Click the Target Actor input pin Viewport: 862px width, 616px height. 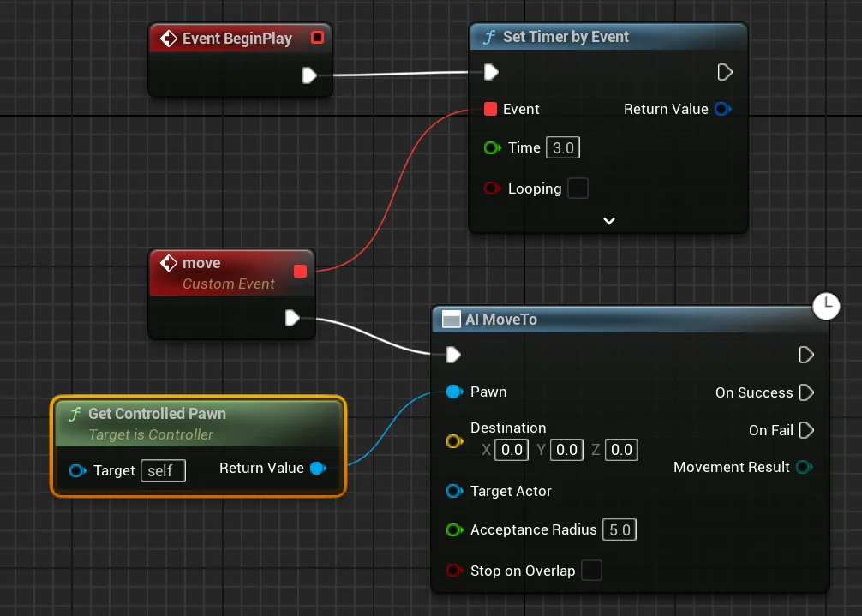(454, 491)
